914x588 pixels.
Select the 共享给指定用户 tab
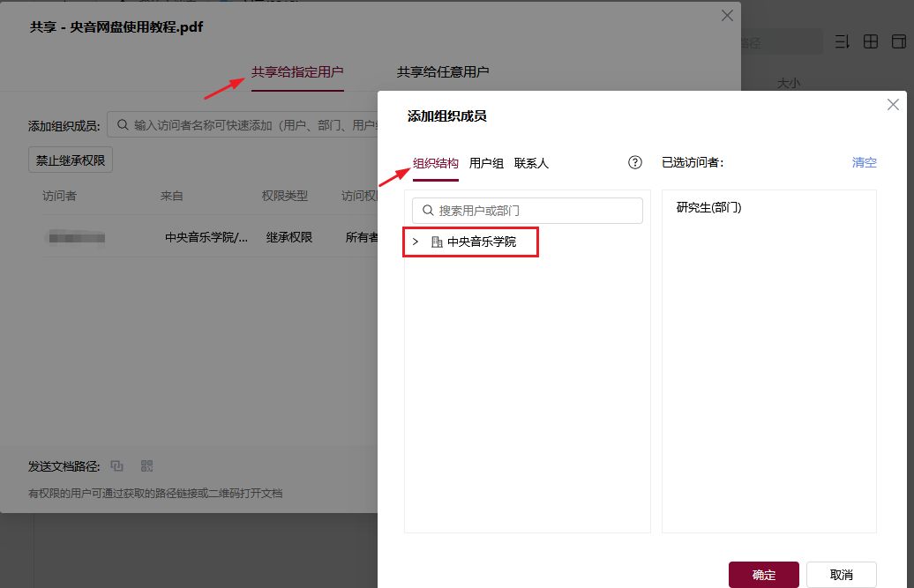(x=297, y=72)
